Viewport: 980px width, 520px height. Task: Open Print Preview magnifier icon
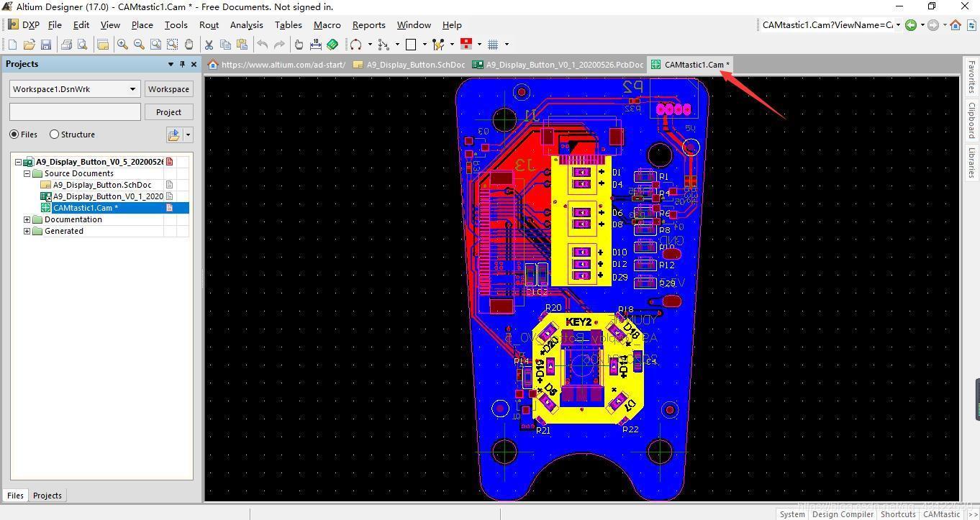coord(82,45)
